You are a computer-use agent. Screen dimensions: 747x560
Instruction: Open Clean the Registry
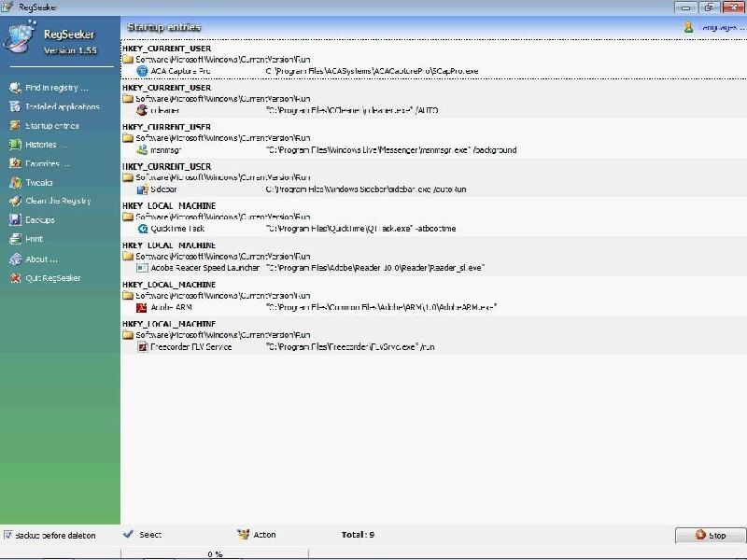tap(58, 201)
